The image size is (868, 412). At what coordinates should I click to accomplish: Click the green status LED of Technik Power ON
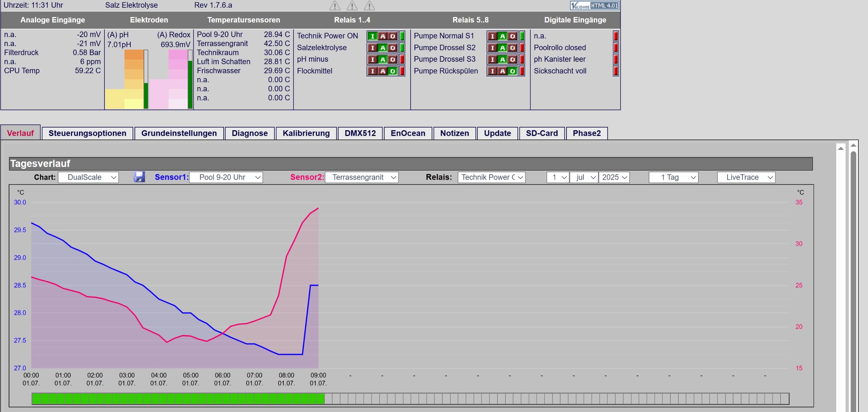click(402, 36)
